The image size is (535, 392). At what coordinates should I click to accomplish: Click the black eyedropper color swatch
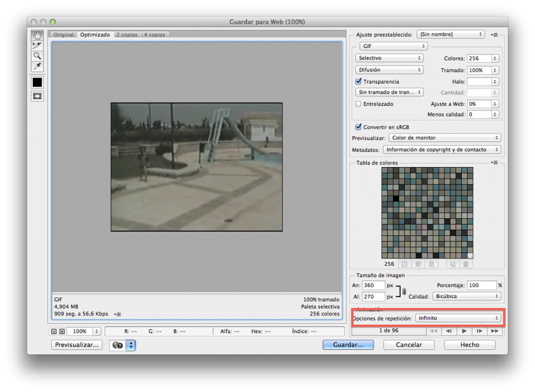(37, 82)
